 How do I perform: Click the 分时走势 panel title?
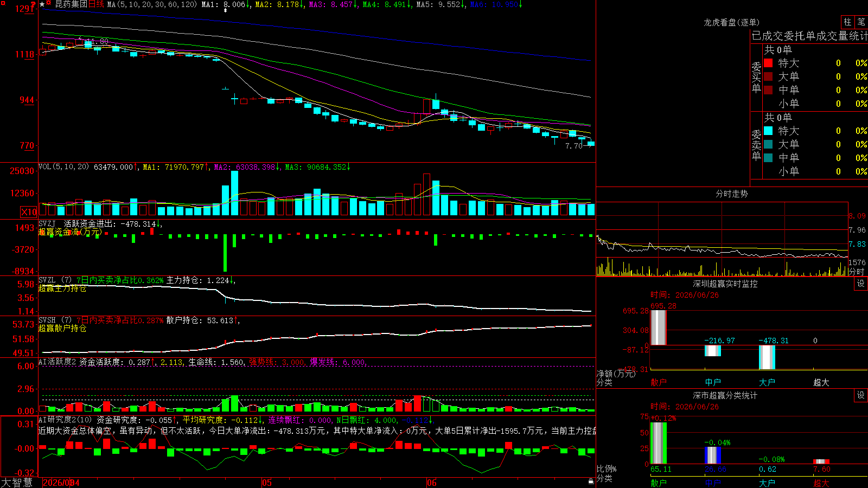pos(732,194)
